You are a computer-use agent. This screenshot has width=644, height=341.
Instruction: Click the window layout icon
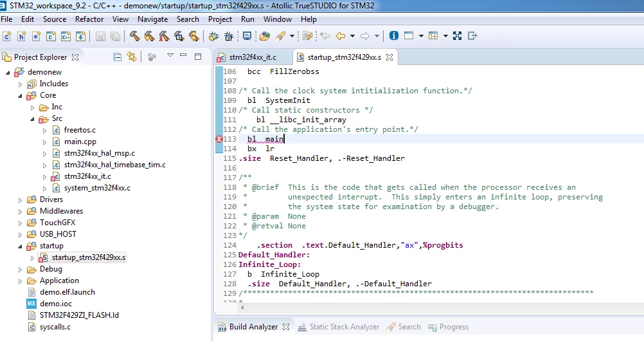coord(409,36)
